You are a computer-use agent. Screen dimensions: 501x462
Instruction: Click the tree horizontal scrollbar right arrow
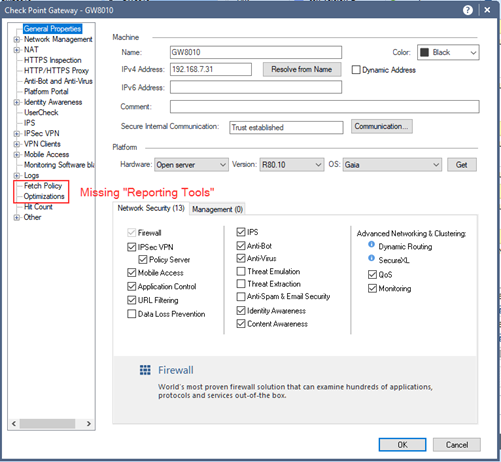(89, 424)
